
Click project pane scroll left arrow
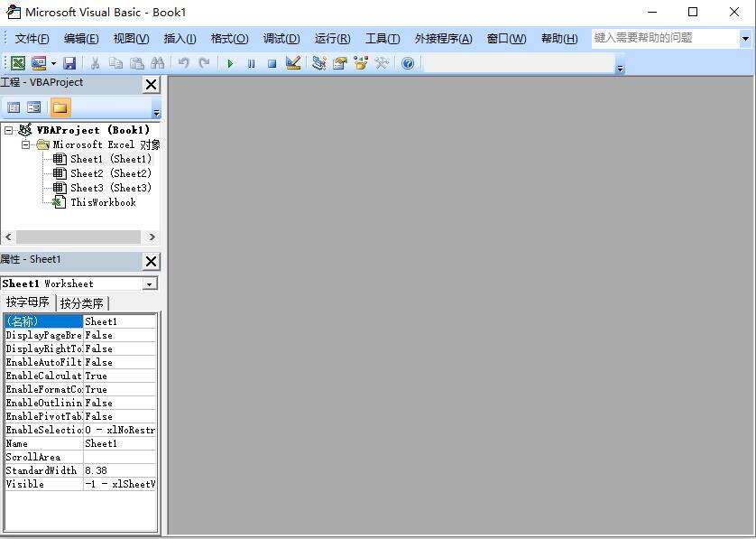coord(8,237)
